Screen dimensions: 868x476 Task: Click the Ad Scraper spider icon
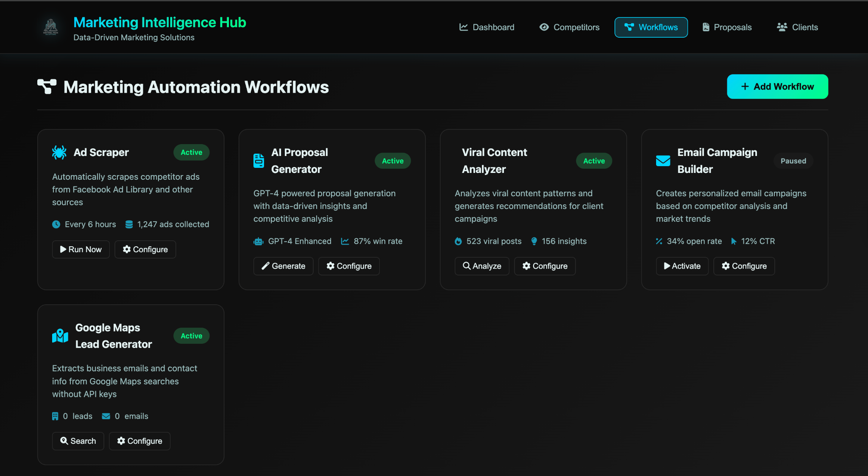coord(59,153)
